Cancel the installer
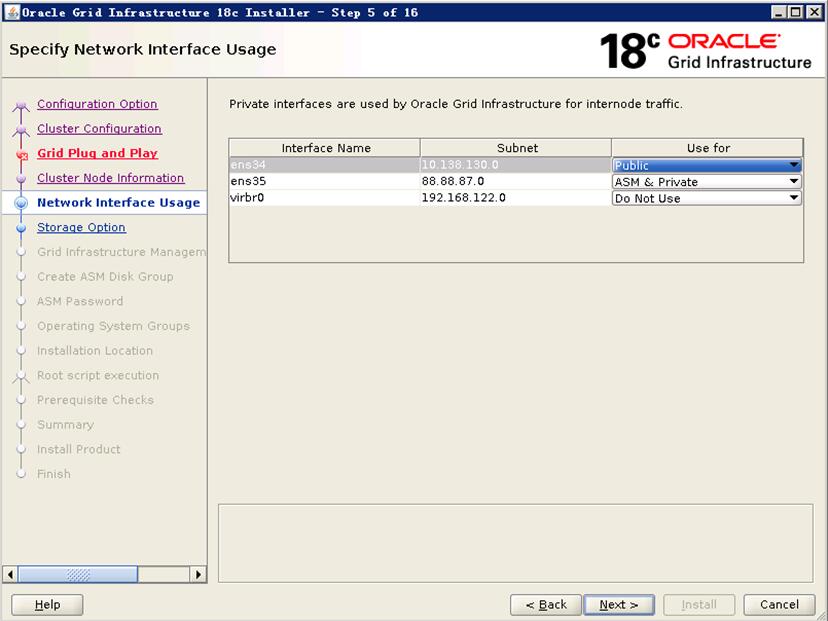 pos(779,605)
